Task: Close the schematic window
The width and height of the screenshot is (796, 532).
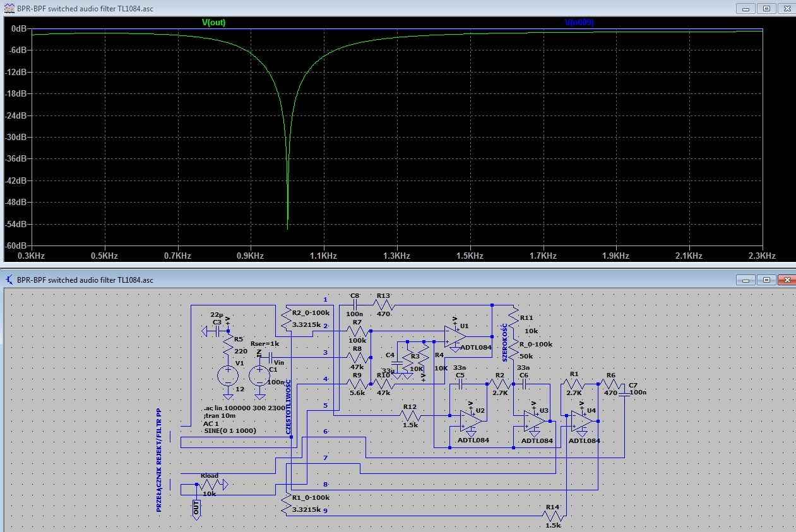Action: click(x=787, y=280)
